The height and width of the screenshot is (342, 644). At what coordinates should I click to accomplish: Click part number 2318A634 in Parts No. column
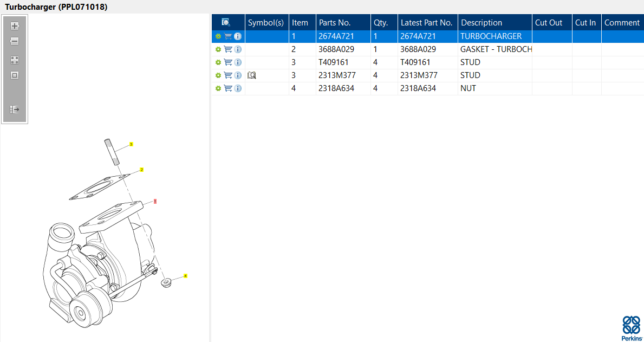tap(336, 88)
